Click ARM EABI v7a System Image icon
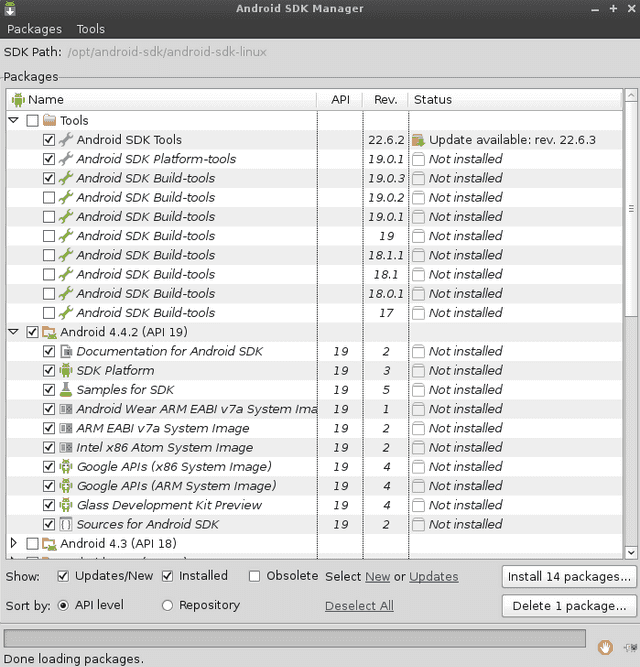The image size is (640, 667). [65, 428]
